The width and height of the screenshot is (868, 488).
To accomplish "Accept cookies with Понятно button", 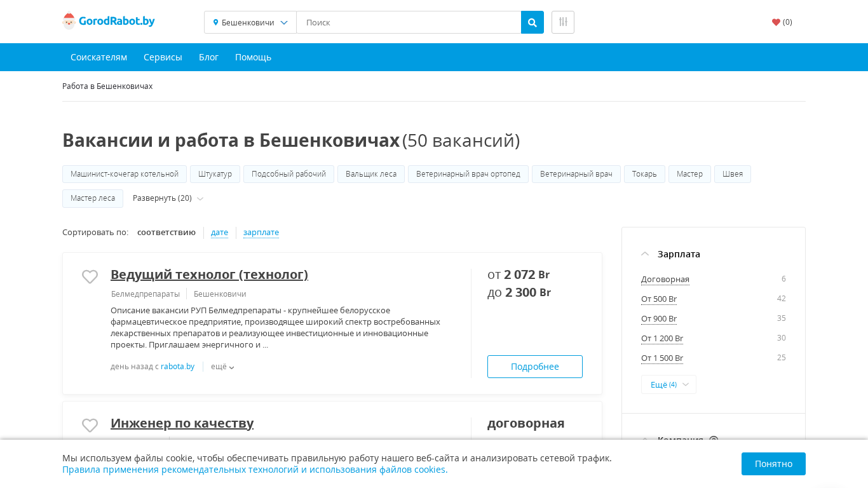I will 773,464.
